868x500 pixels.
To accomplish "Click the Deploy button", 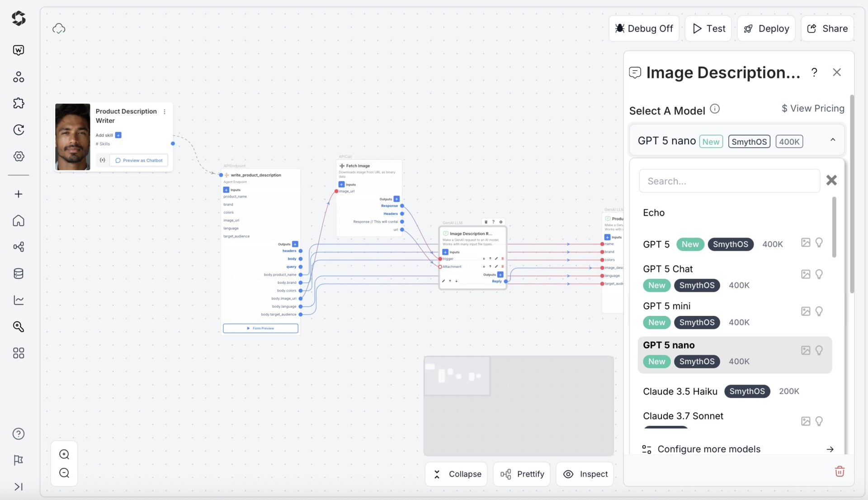I will [x=766, y=28].
